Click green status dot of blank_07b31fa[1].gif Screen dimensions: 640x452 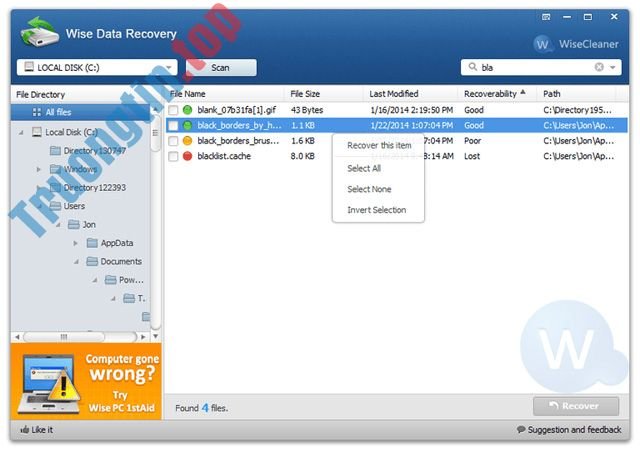point(187,110)
